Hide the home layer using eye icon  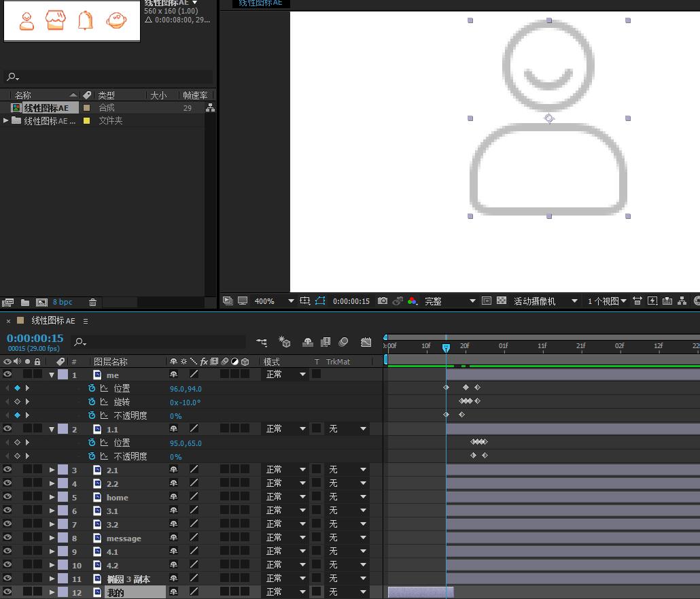tap(7, 497)
